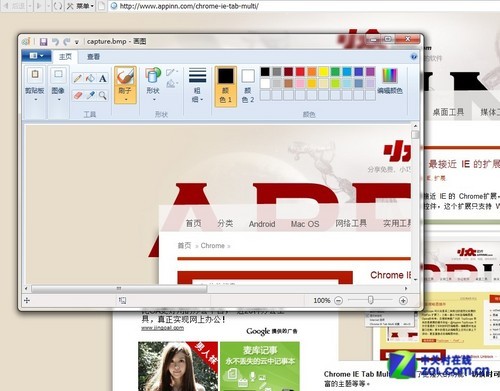Select the Pencil tool
The height and width of the screenshot is (391, 500).
78,78
